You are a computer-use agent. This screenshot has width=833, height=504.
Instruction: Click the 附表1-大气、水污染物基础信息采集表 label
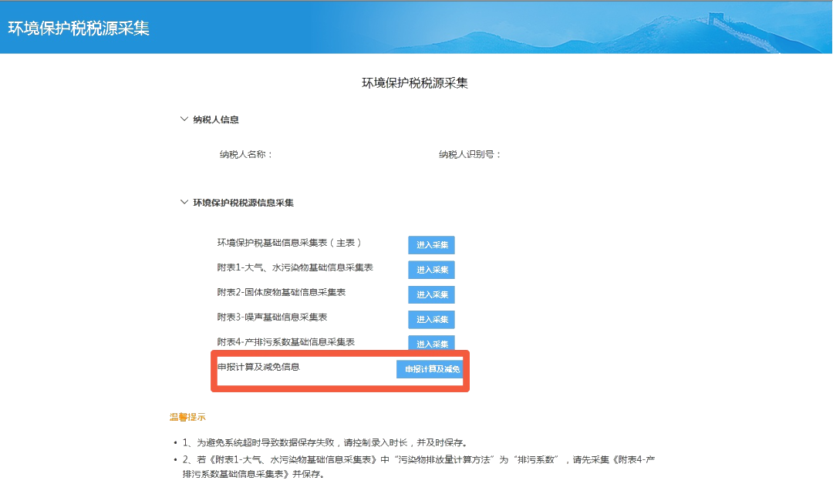coord(295,270)
